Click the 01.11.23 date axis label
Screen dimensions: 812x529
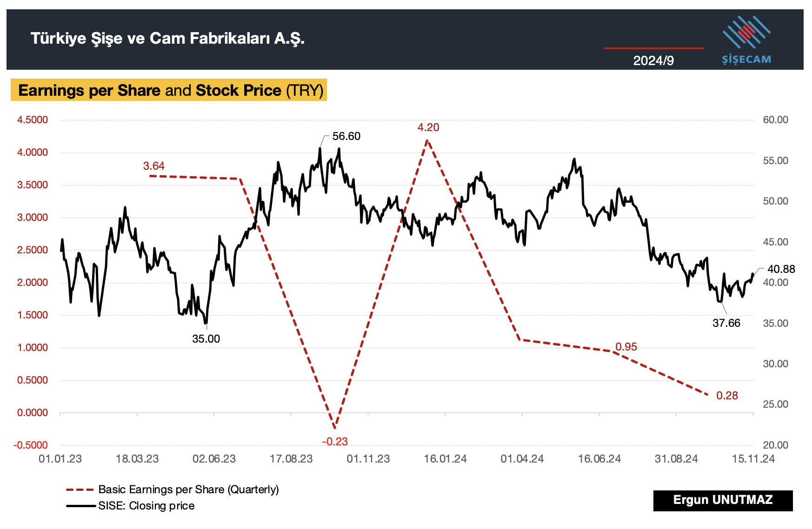point(368,459)
